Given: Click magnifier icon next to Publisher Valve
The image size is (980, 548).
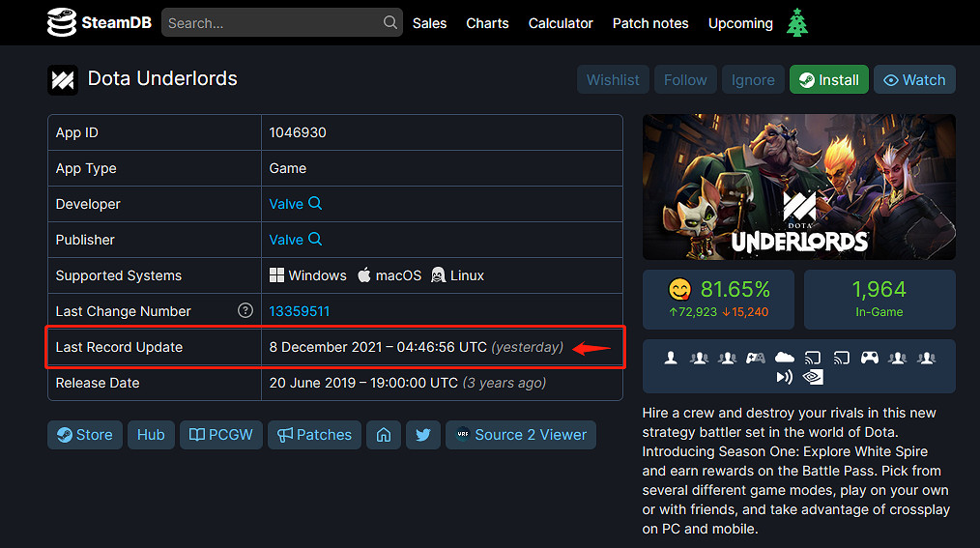Looking at the screenshot, I should click(x=315, y=240).
